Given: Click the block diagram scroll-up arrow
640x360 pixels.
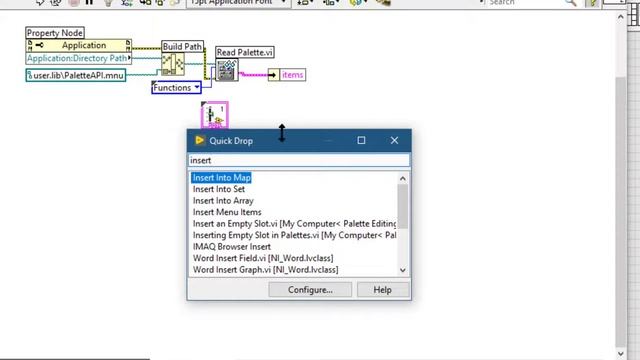Looking at the screenshot, I should (621, 17).
